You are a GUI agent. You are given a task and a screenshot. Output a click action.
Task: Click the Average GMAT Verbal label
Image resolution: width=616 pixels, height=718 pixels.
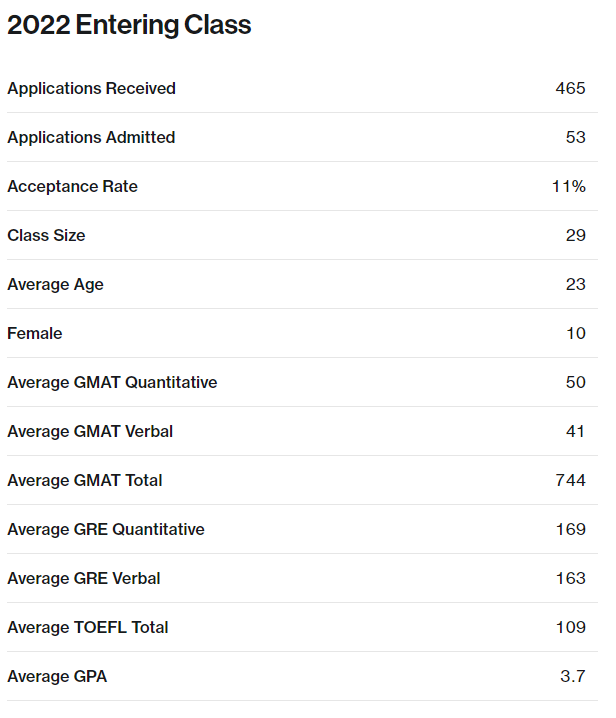pyautogui.click(x=90, y=431)
